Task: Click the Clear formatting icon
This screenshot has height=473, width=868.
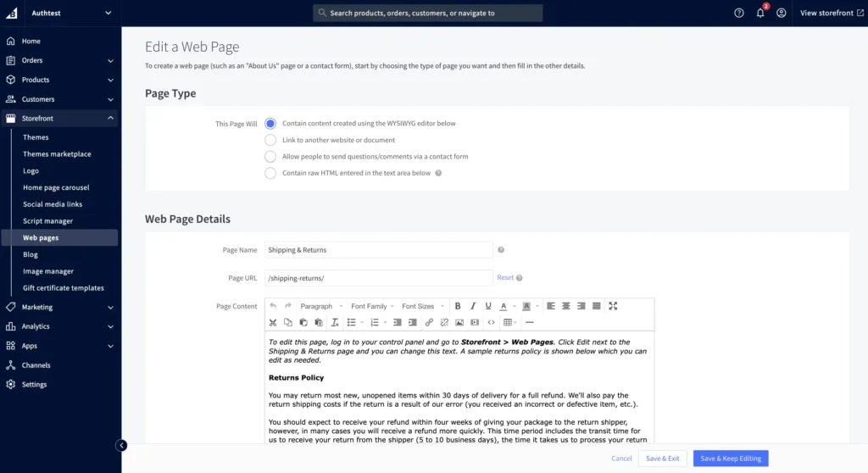Action: click(x=335, y=322)
